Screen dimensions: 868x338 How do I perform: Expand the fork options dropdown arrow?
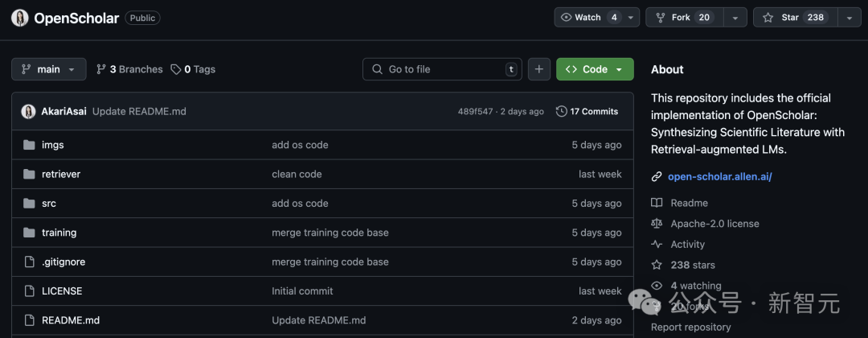coord(735,17)
